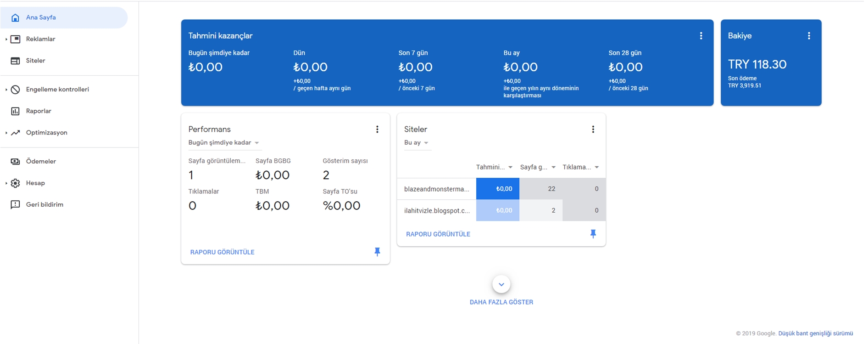
Task: Click the payments icon beside Ödemeler
Action: coord(15,162)
